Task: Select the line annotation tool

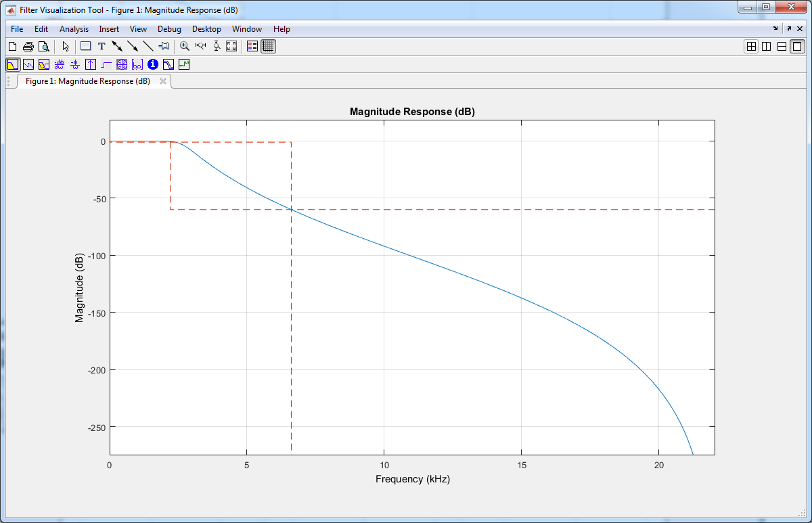Action: [x=148, y=47]
